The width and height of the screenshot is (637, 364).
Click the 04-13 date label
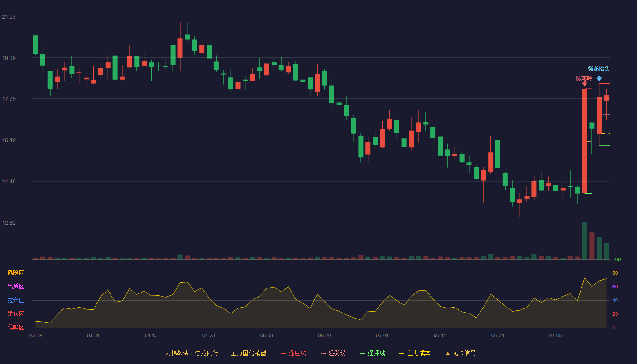151,335
